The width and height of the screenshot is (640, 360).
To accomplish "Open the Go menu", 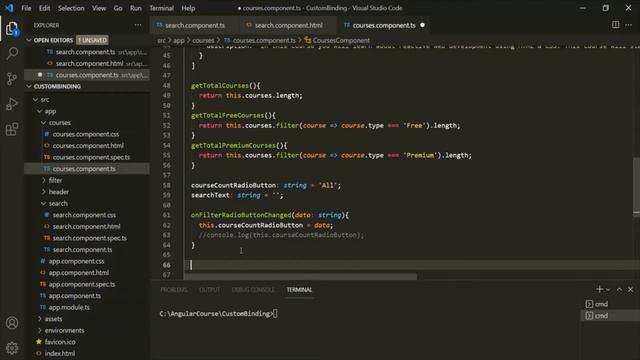I will coord(118,8).
